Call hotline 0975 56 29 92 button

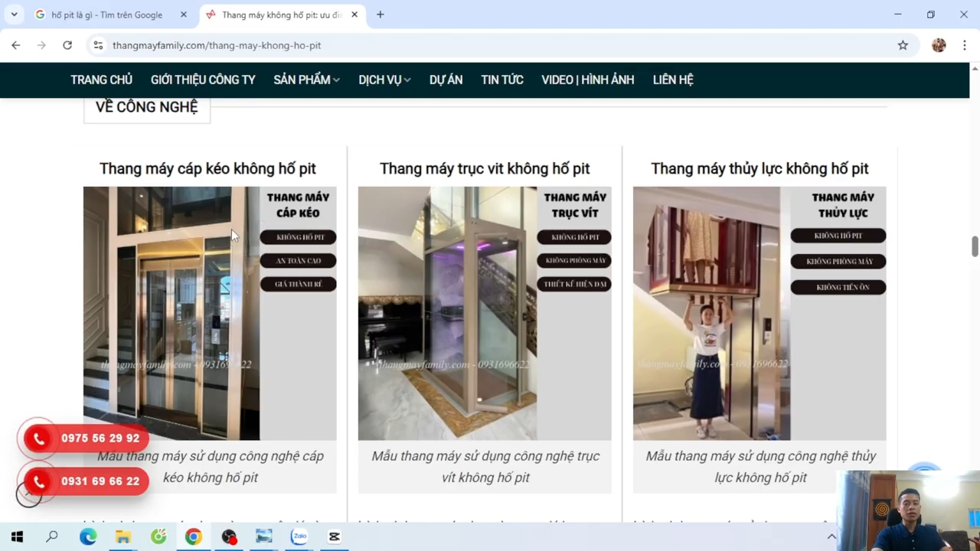[86, 439]
